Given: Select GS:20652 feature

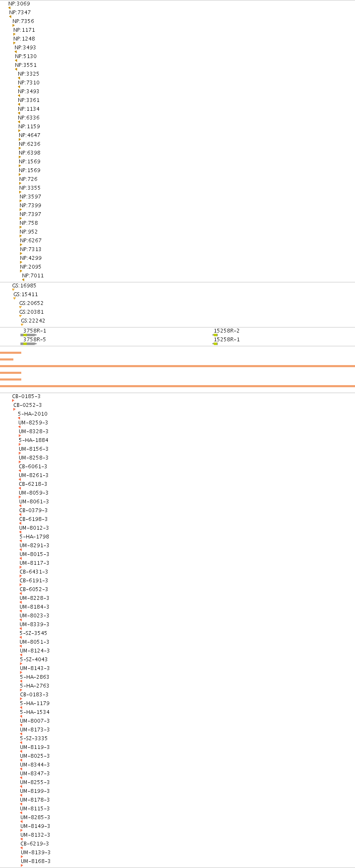Looking at the screenshot, I should click(x=31, y=303).
